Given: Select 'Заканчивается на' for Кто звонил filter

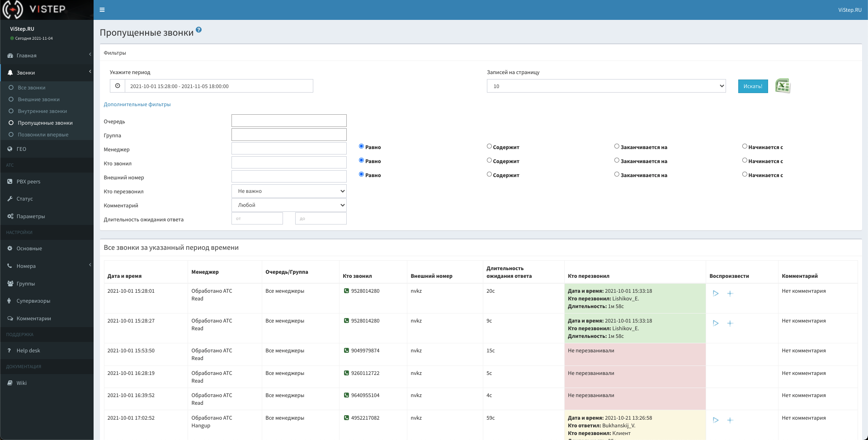Looking at the screenshot, I should coord(617,160).
